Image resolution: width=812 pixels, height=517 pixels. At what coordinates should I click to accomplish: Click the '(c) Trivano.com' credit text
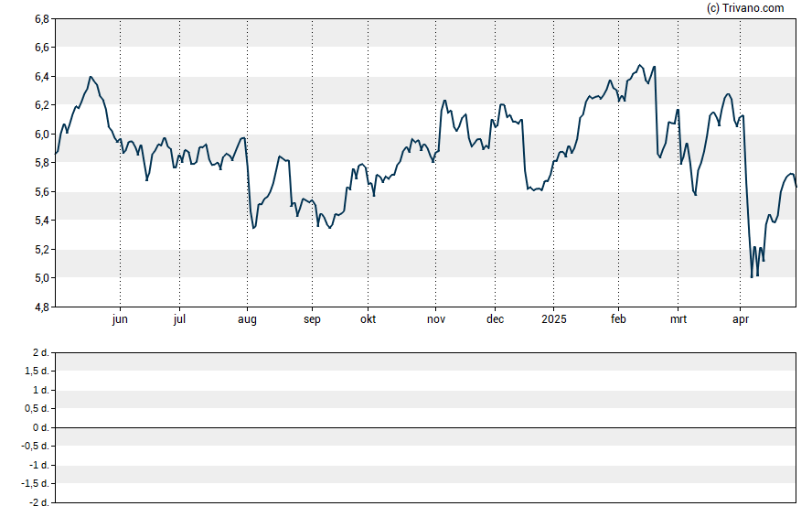(745, 7)
